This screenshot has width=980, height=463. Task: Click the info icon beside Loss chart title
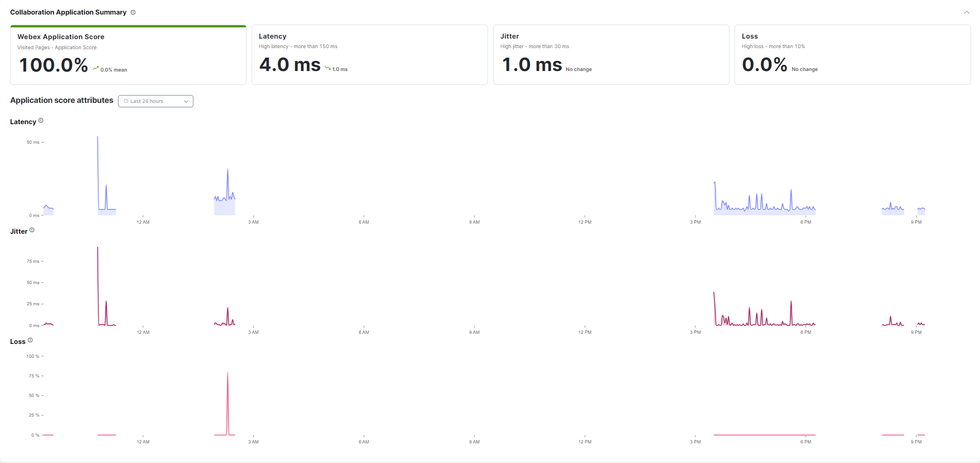(30, 341)
